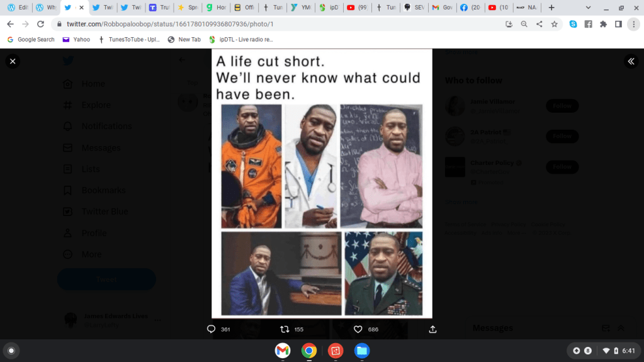This screenshot has width=644, height=362.
Task: Toggle Chrome side panel icon
Action: pyautogui.click(x=618, y=24)
